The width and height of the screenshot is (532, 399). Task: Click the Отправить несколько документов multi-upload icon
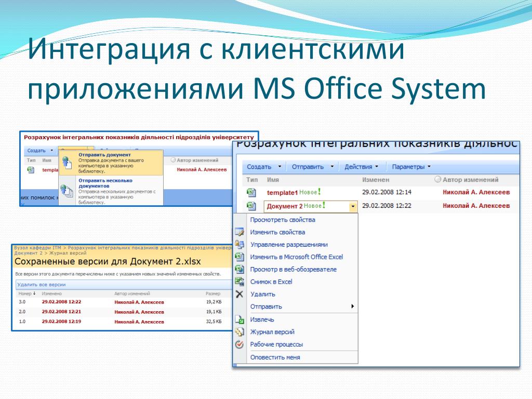pyautogui.click(x=67, y=191)
